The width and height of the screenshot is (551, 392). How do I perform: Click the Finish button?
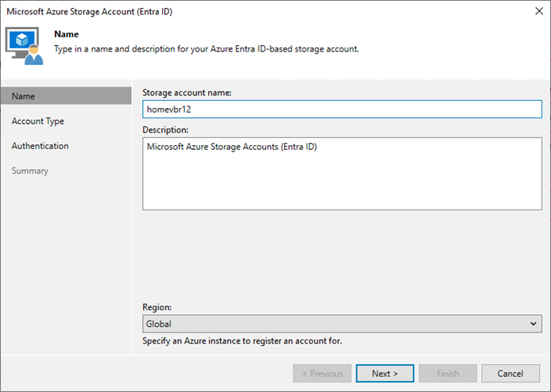(x=448, y=374)
